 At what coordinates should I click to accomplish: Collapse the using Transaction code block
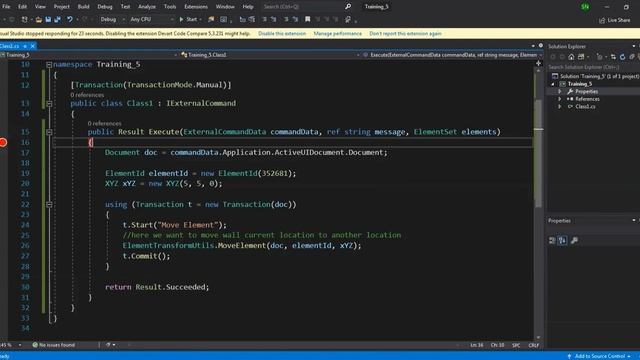[49, 204]
